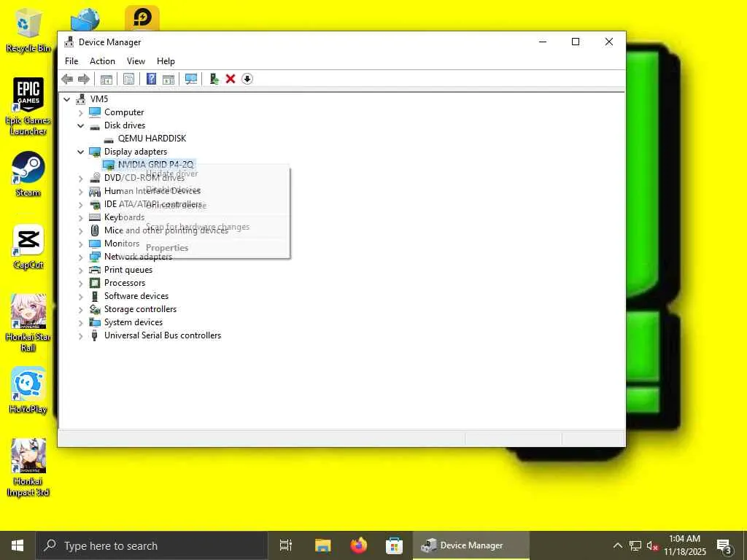
Task: Click the blue Help question mark icon
Action: 151,79
